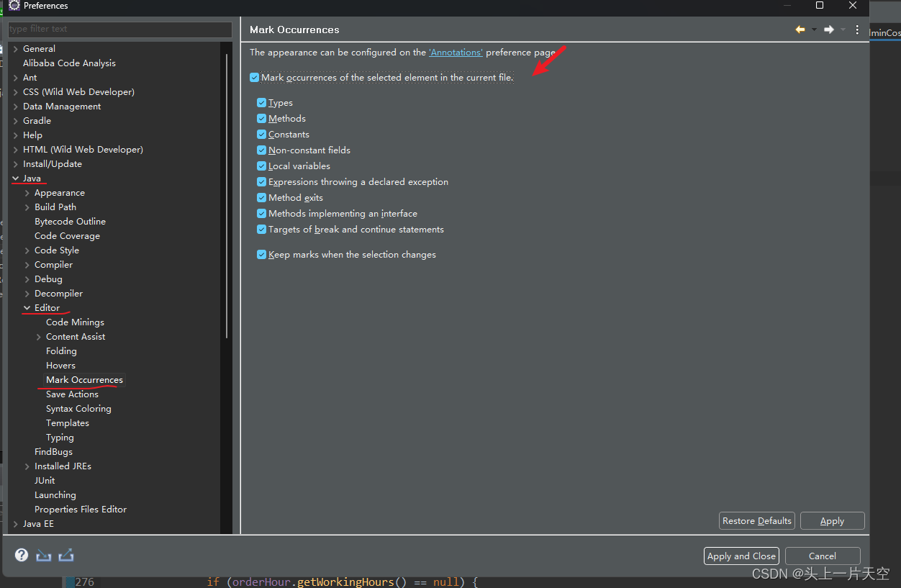The height and width of the screenshot is (588, 901).
Task: Expand the Java EE node
Action: (16, 524)
